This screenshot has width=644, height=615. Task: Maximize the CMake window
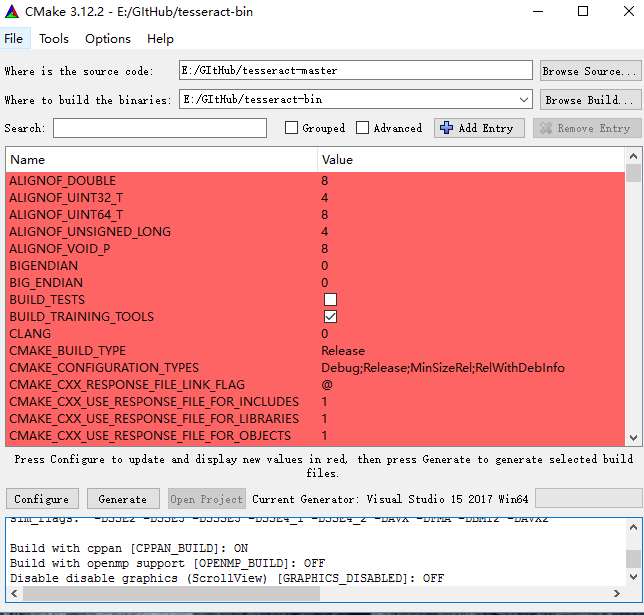tap(583, 12)
